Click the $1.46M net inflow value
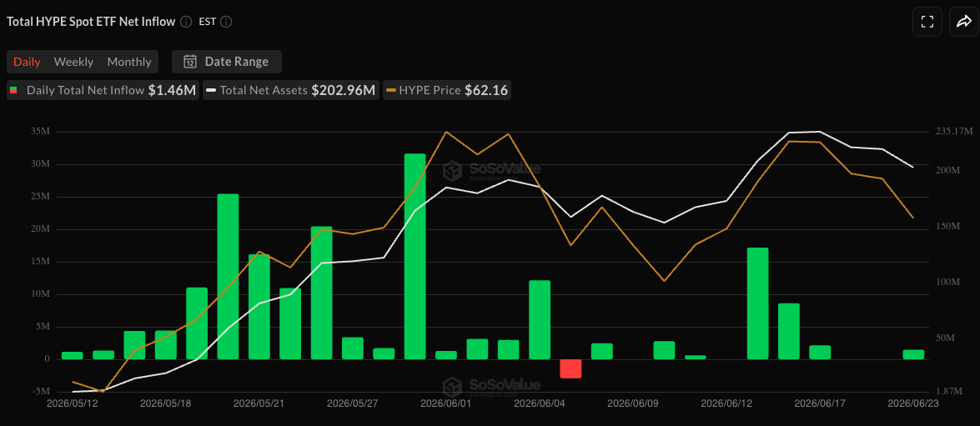This screenshot has width=980, height=426. [172, 91]
